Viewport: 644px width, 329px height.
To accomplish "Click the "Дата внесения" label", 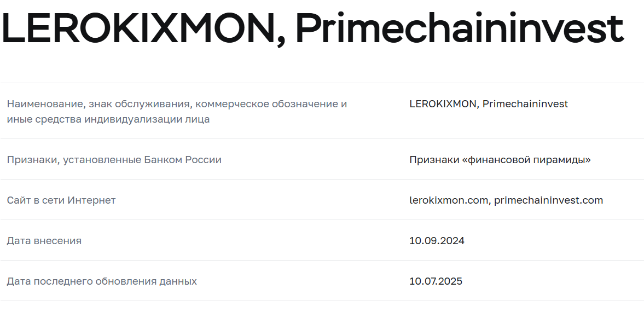I will 44,241.
